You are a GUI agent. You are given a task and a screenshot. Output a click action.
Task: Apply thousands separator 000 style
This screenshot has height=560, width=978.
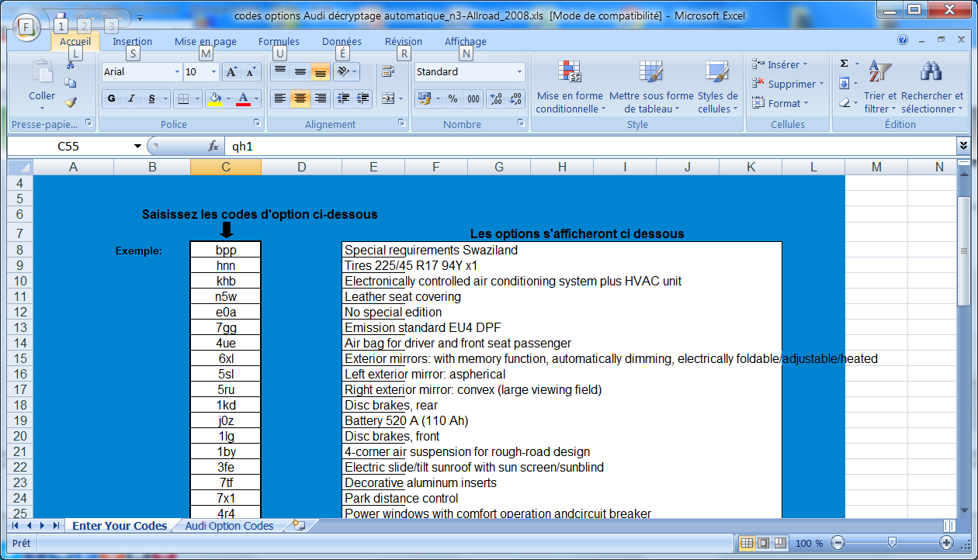pos(473,99)
